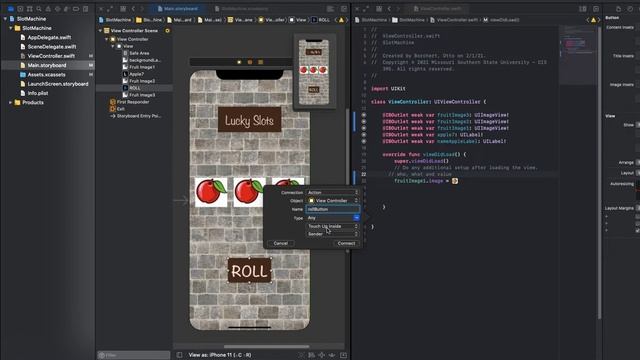Image resolution: width=640 pixels, height=360 pixels.
Task: Open the Connection dropdown showing Action
Action: [x=333, y=192]
